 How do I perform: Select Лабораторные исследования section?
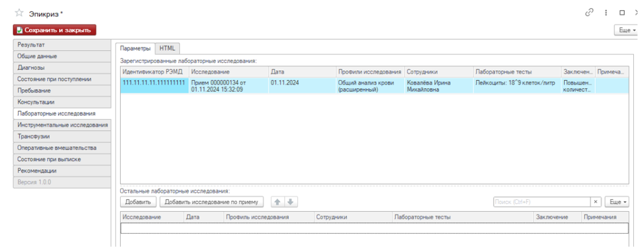(62, 113)
